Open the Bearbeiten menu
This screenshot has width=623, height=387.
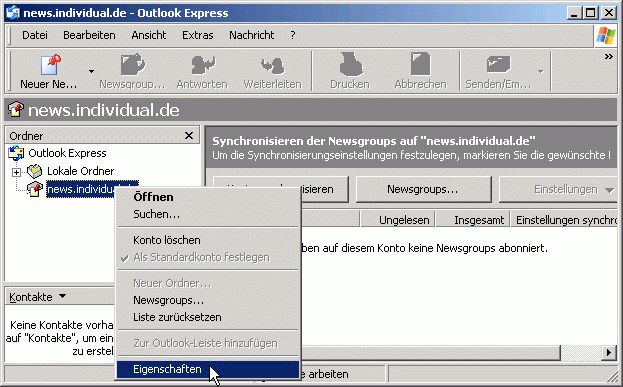click(89, 35)
